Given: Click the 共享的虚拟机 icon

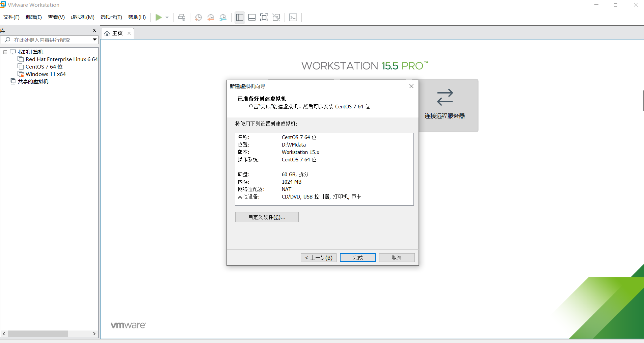Looking at the screenshot, I should [x=13, y=81].
